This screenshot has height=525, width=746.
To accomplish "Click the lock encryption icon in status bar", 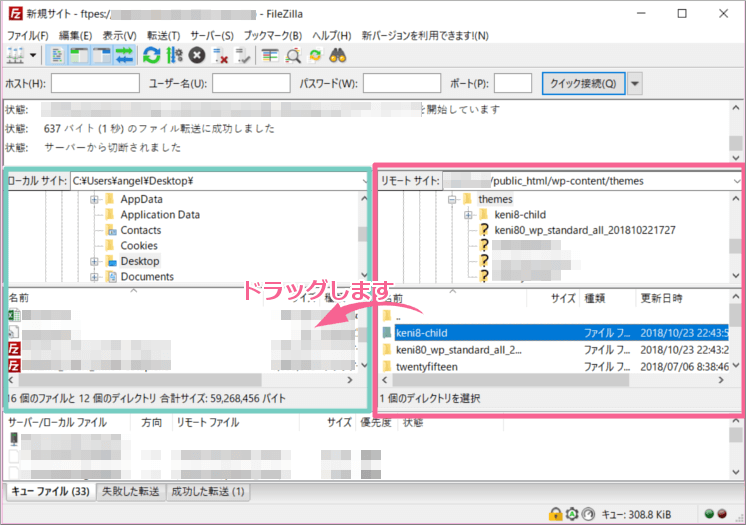I will coord(555,514).
